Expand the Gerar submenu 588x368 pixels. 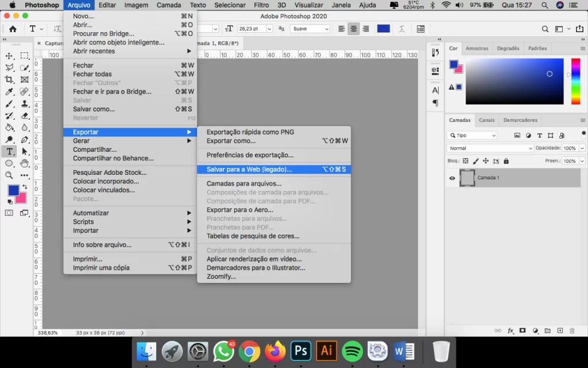pyautogui.click(x=130, y=141)
